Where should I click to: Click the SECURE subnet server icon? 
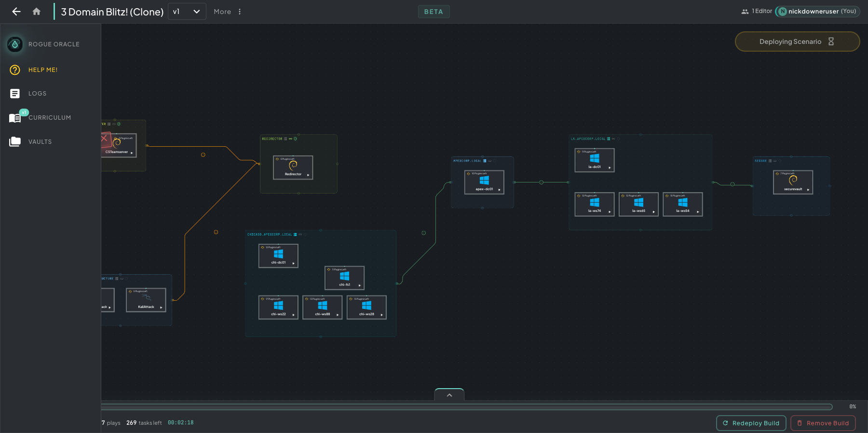[770, 161]
